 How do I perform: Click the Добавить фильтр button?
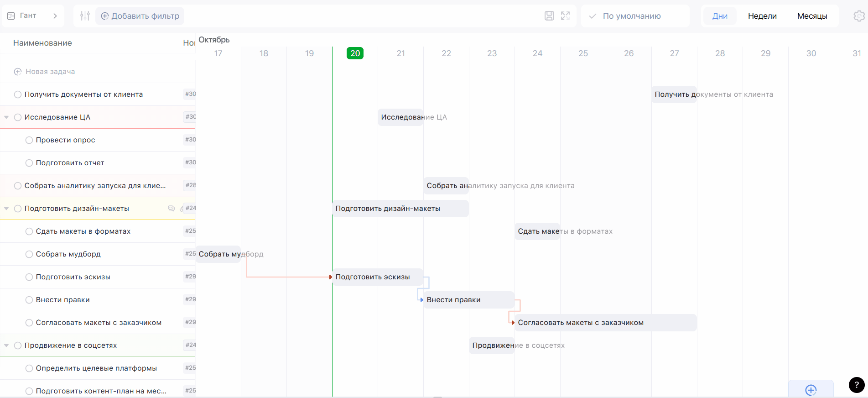(140, 16)
